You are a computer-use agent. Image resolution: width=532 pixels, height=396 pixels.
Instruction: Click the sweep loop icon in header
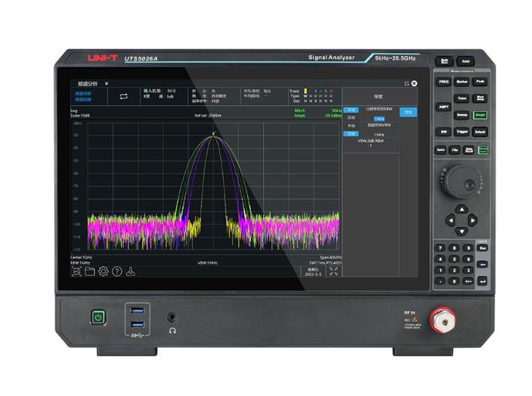click(125, 95)
